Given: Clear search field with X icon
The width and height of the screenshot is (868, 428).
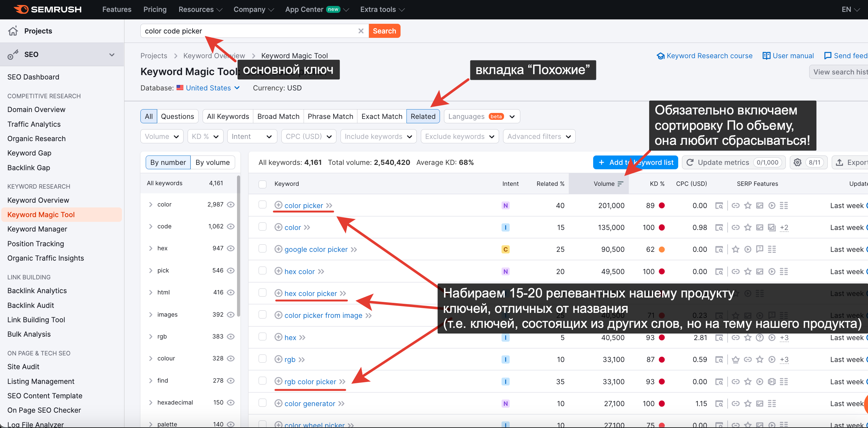Looking at the screenshot, I should tap(361, 31).
